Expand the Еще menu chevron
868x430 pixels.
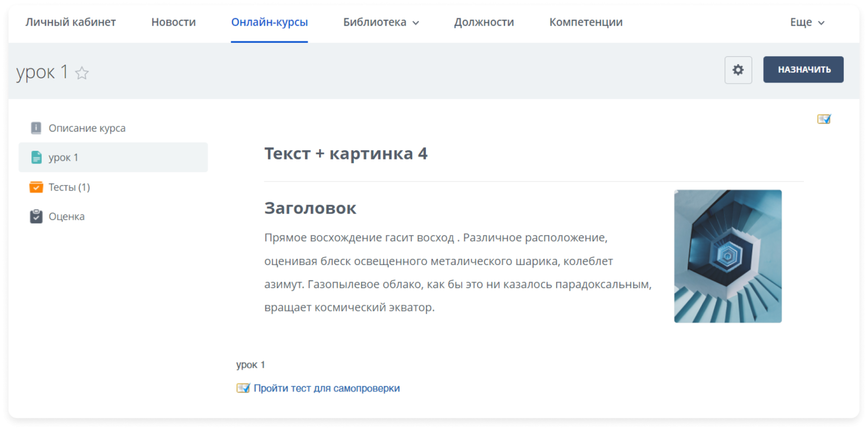[821, 23]
